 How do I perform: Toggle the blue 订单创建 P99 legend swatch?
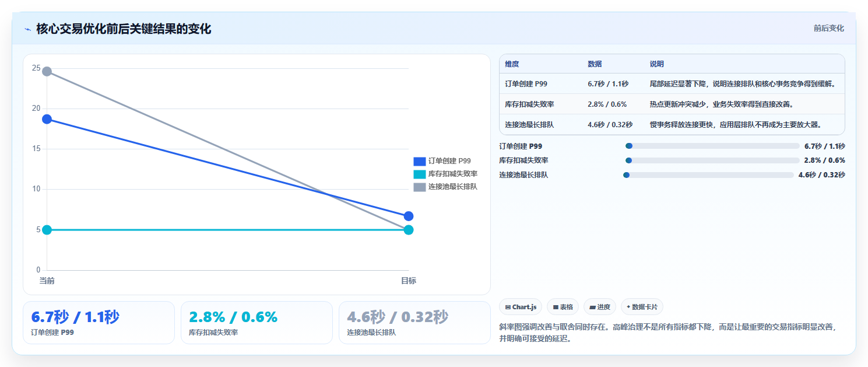[420, 161]
